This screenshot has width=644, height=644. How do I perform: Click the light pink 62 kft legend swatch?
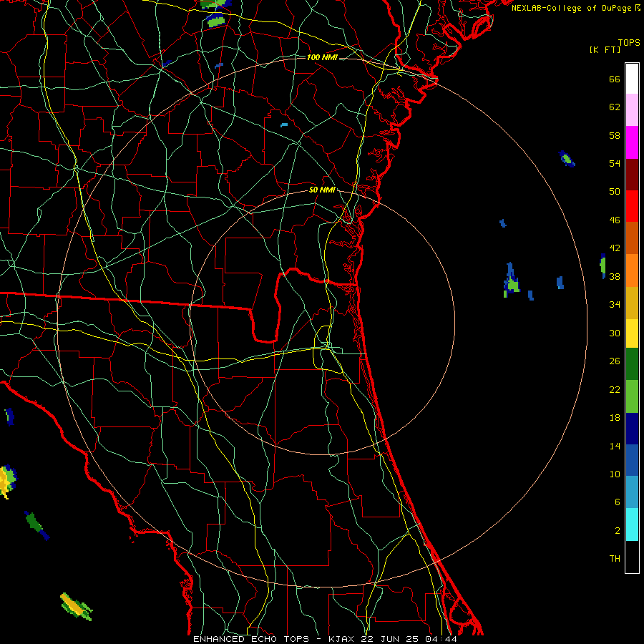click(632, 110)
